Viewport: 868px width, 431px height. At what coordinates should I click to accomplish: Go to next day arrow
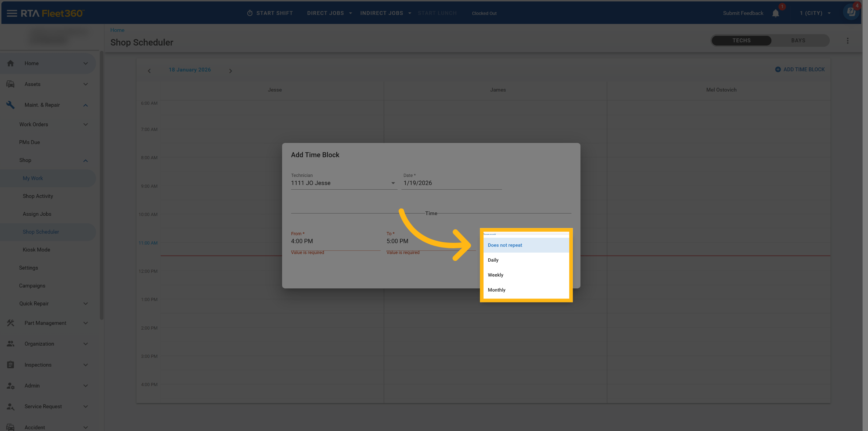click(x=230, y=71)
